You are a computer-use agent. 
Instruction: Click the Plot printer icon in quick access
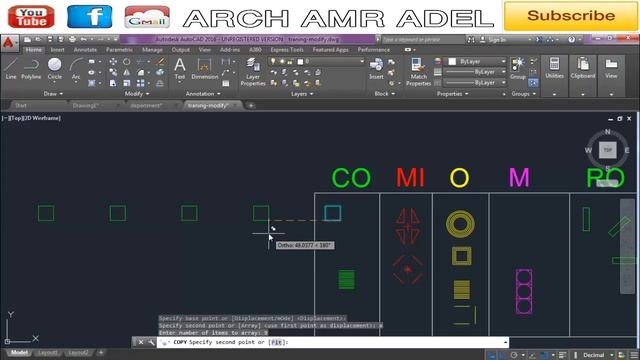pos(72,40)
